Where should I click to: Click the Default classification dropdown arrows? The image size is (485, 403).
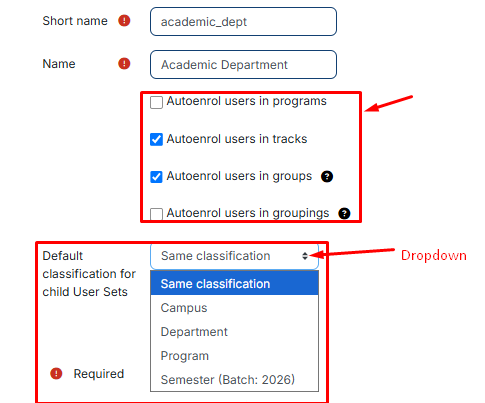coord(305,256)
